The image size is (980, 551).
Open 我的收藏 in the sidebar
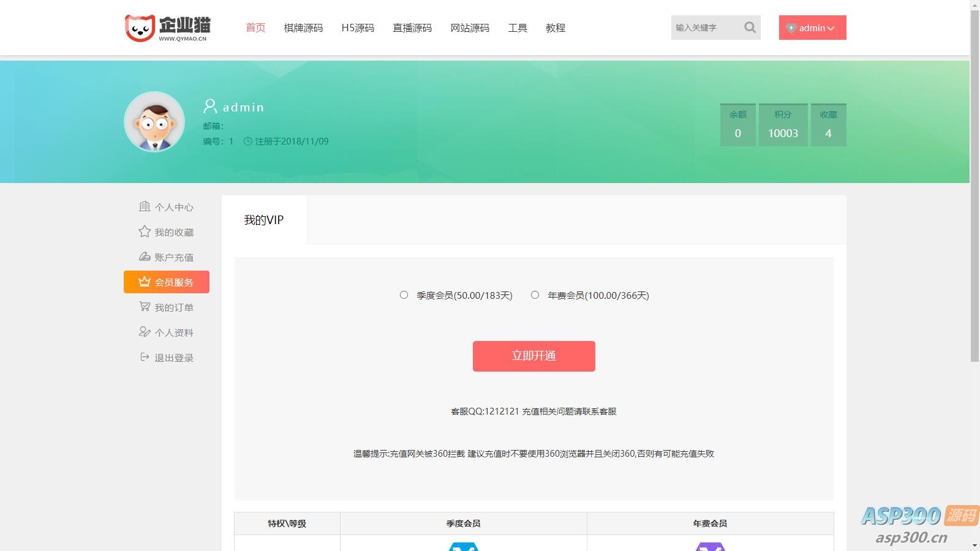pyautogui.click(x=167, y=232)
